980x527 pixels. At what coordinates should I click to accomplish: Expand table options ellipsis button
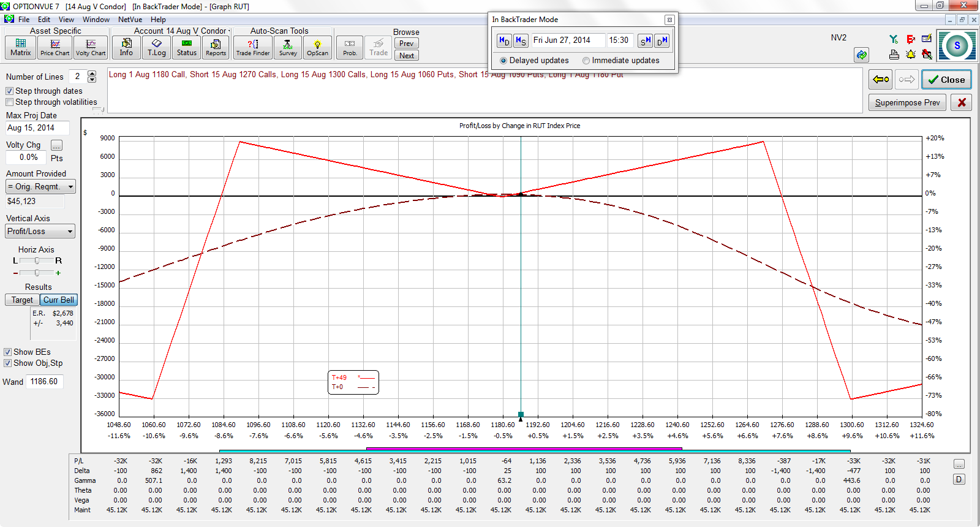pos(959,464)
